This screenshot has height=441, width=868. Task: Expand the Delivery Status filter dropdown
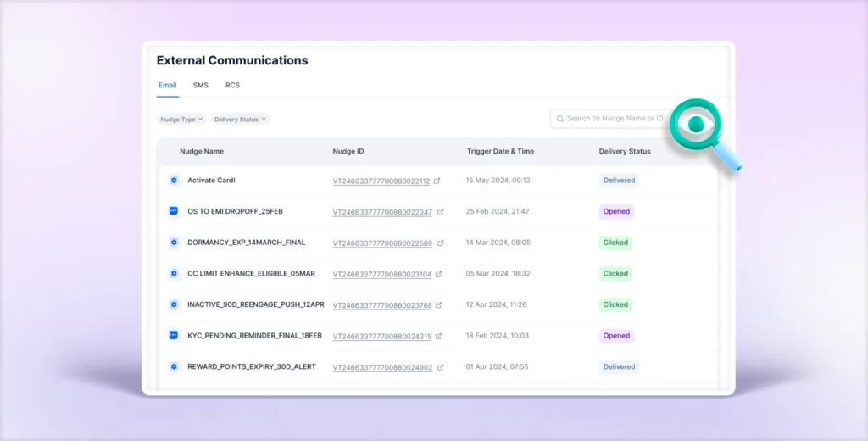[240, 120]
